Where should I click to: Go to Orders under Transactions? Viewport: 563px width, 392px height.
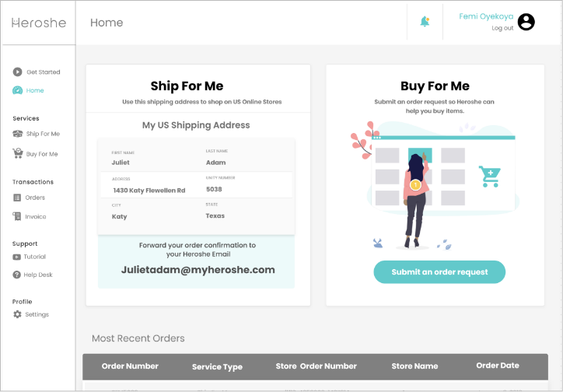(35, 198)
